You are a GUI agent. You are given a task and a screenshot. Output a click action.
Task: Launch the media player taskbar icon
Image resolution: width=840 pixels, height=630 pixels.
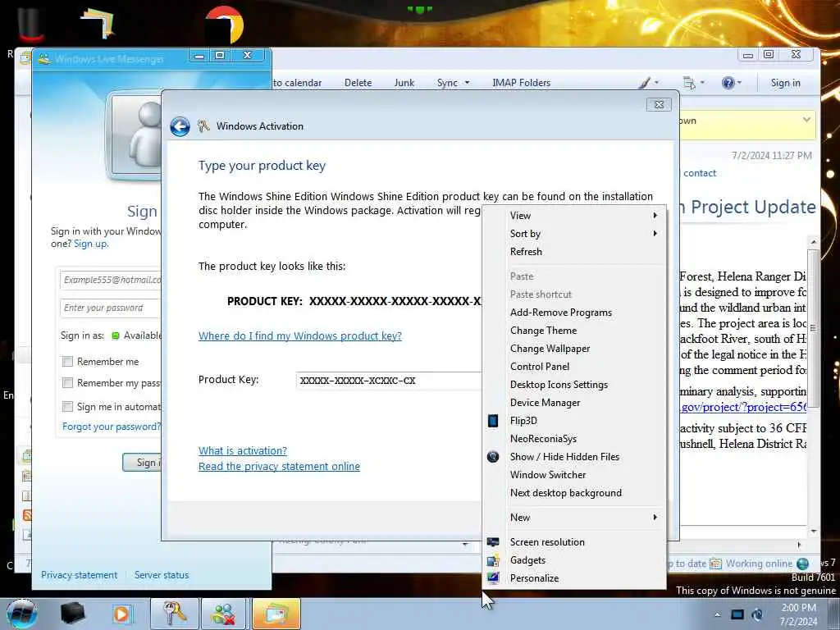(121, 614)
